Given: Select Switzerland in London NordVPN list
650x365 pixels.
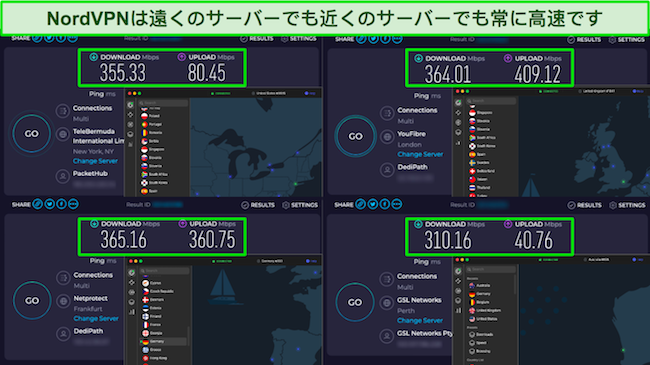Looking at the screenshot, I should pos(482,171).
